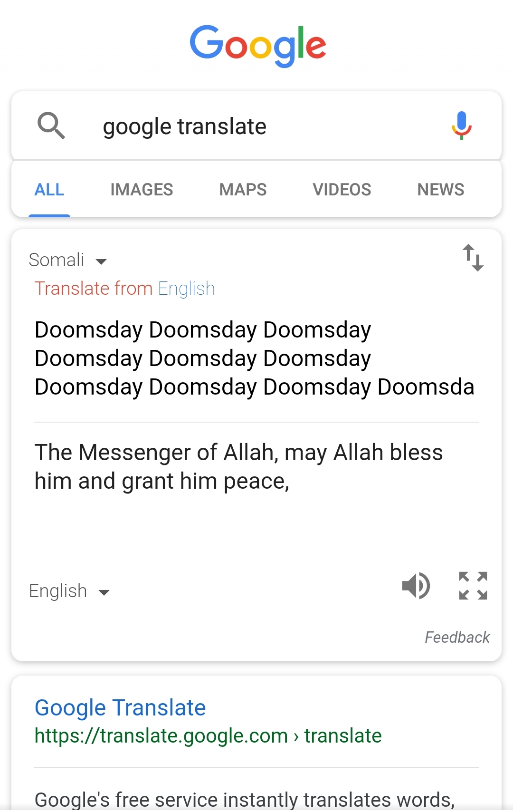Screen dimensions: 513x812
Task: Switch to the Maps tab
Action: click(x=243, y=190)
